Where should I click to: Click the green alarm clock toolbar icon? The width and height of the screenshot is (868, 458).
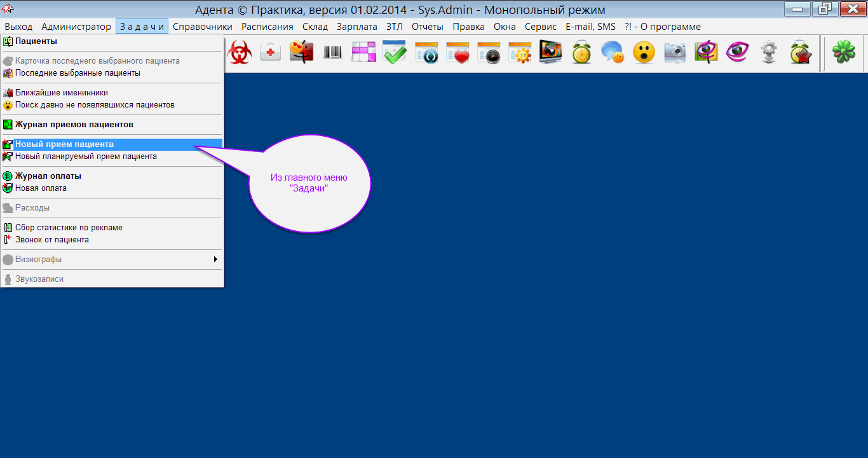pyautogui.click(x=581, y=53)
